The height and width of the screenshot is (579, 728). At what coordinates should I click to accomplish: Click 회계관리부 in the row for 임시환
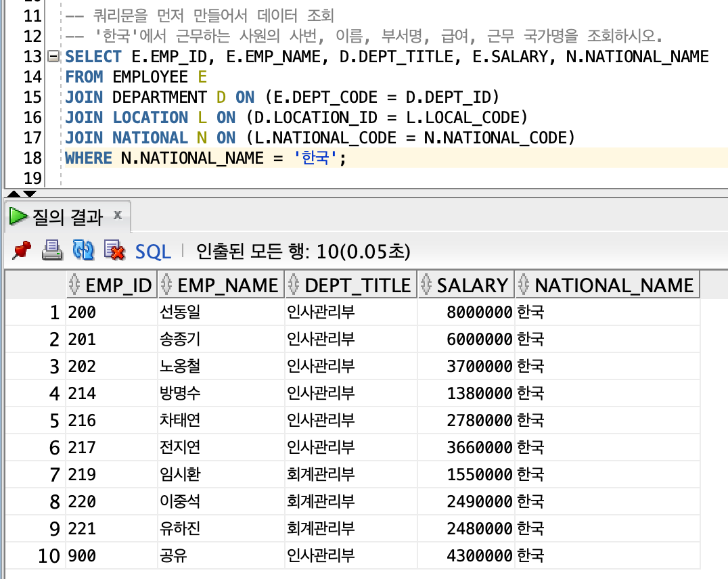tap(351, 474)
